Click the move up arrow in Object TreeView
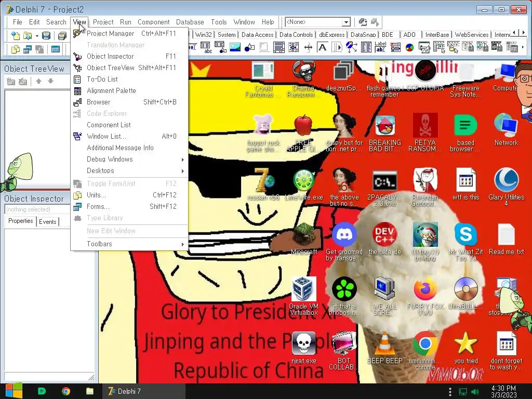 click(x=38, y=81)
